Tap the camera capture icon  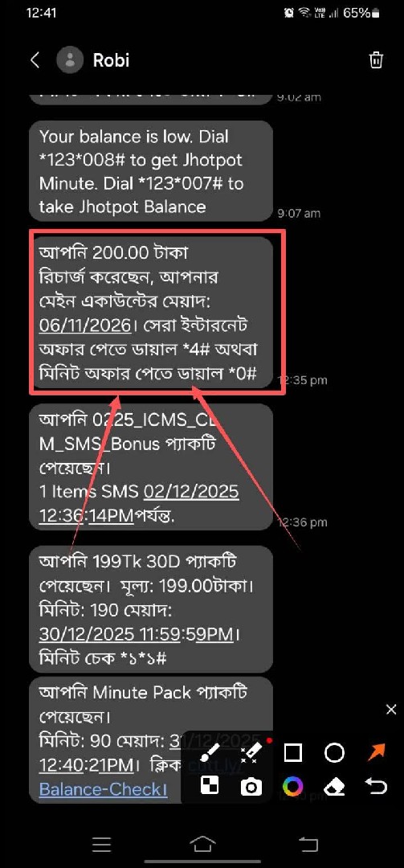[x=251, y=786]
